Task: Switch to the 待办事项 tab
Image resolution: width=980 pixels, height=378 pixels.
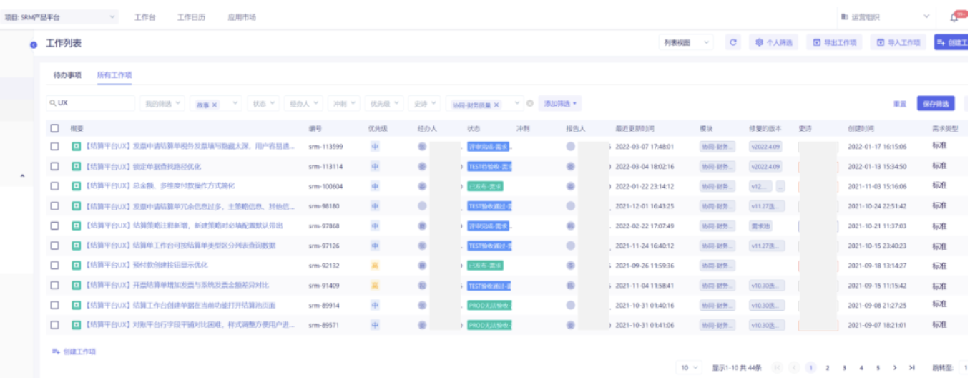Action: pyautogui.click(x=67, y=75)
